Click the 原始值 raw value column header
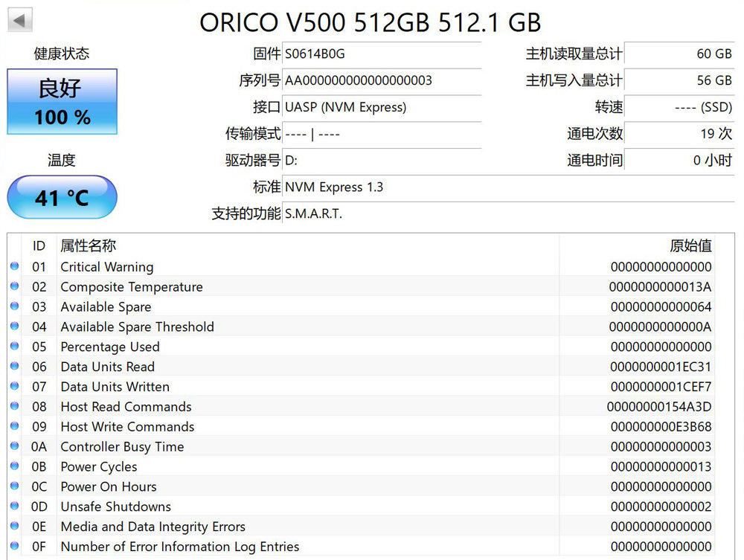 click(692, 246)
